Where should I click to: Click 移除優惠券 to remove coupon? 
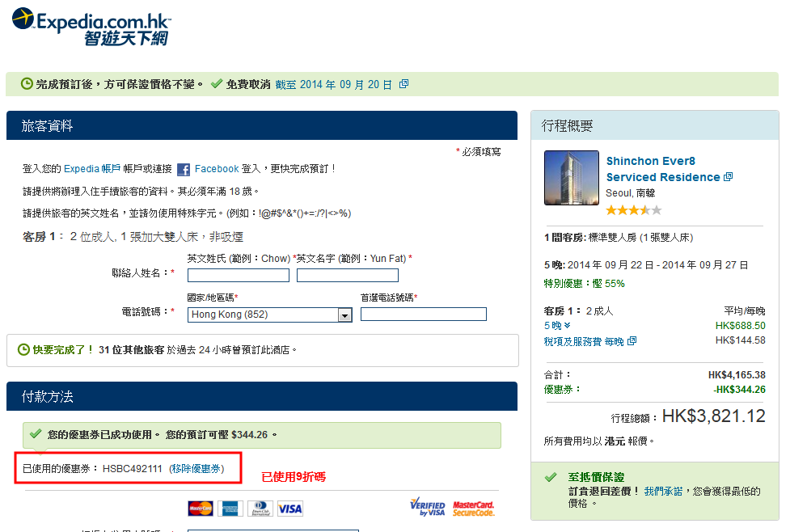(196, 469)
